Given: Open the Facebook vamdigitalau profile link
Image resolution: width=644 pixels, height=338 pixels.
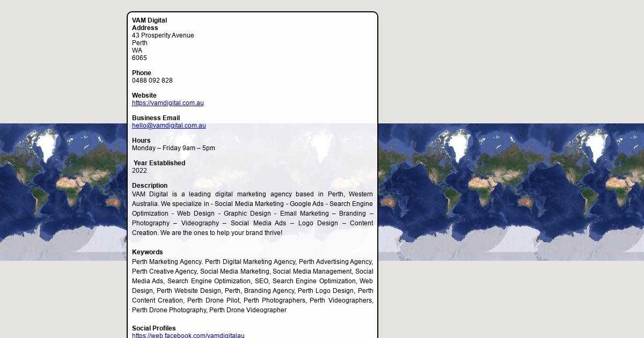Looking at the screenshot, I should [188, 335].
